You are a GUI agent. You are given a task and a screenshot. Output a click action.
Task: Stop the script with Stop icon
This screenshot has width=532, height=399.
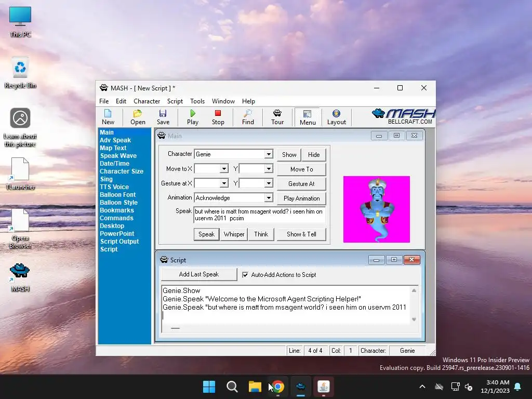(218, 117)
